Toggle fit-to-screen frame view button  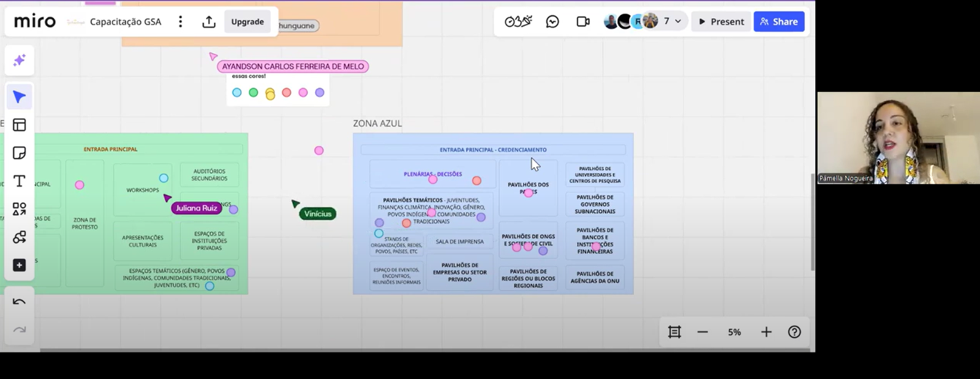coord(674,332)
